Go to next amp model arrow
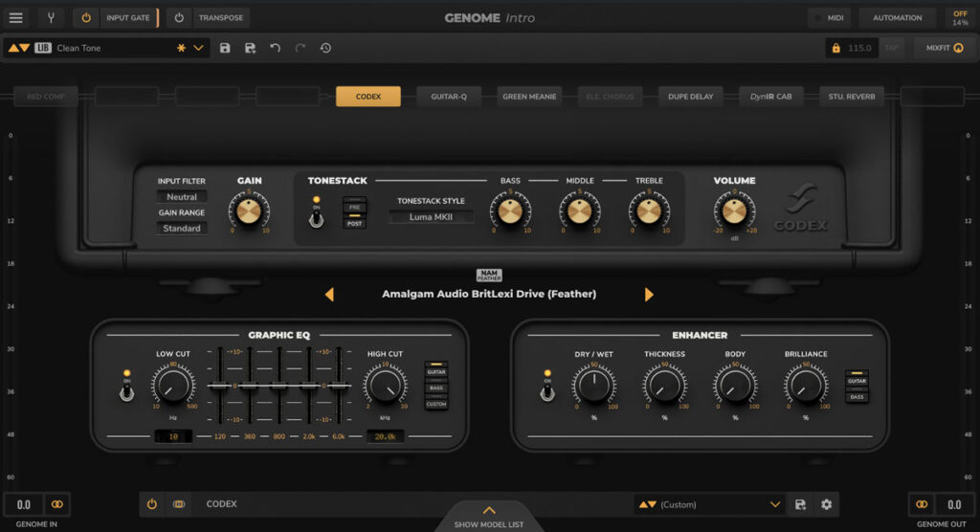 click(649, 294)
